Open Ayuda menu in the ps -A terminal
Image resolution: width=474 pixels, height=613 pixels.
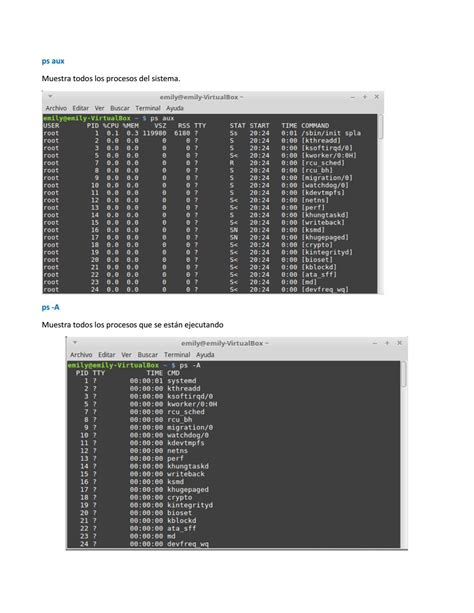(205, 355)
